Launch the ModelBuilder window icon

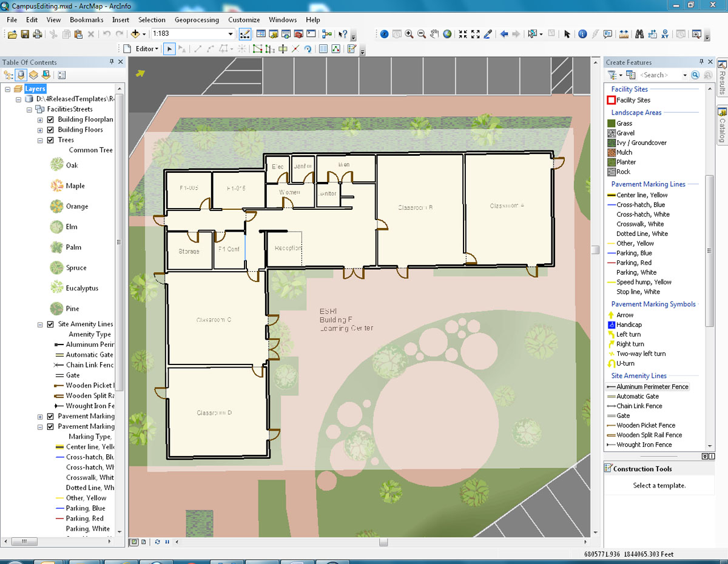click(327, 34)
